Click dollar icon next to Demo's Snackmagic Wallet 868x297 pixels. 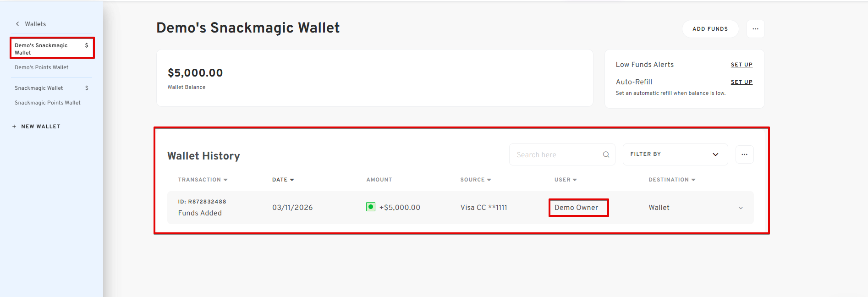click(x=87, y=45)
